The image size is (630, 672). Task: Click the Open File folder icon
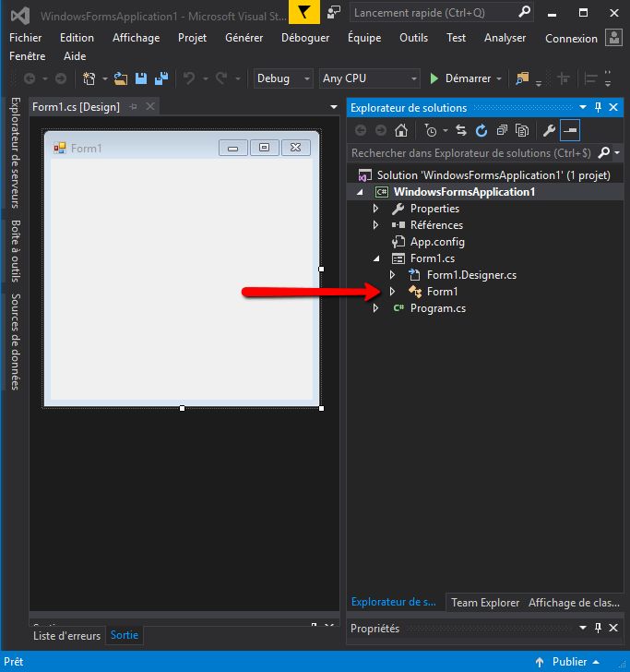coord(120,78)
